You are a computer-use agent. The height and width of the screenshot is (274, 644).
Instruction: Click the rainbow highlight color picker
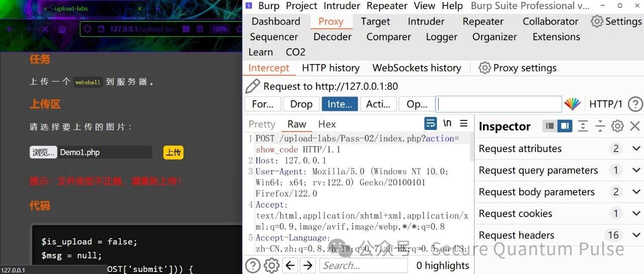point(572,104)
